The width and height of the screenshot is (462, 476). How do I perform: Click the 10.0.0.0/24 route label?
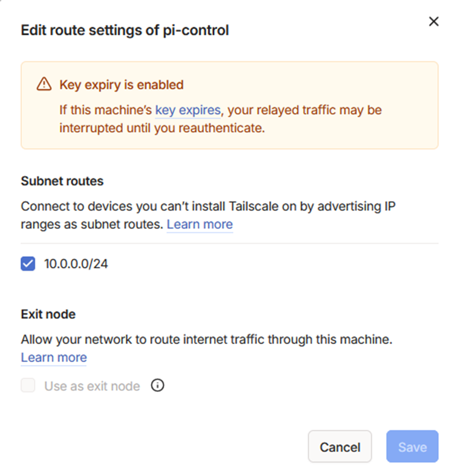[x=76, y=264]
